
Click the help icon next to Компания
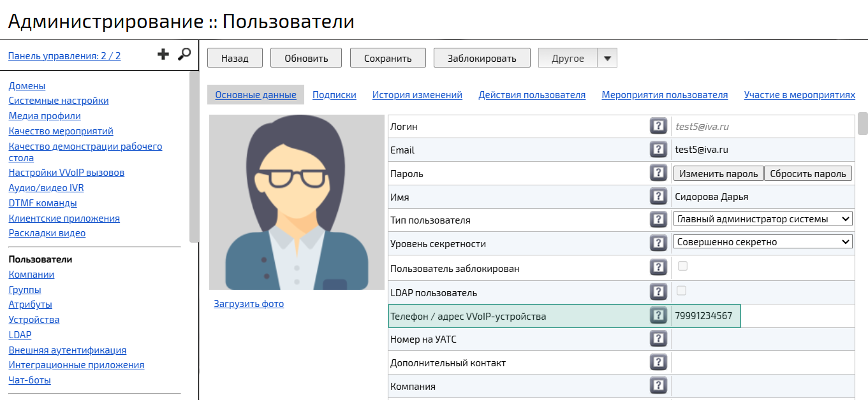click(x=658, y=386)
